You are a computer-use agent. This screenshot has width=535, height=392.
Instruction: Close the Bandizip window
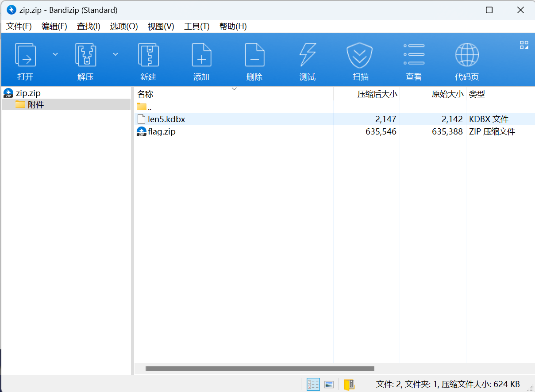pos(520,10)
